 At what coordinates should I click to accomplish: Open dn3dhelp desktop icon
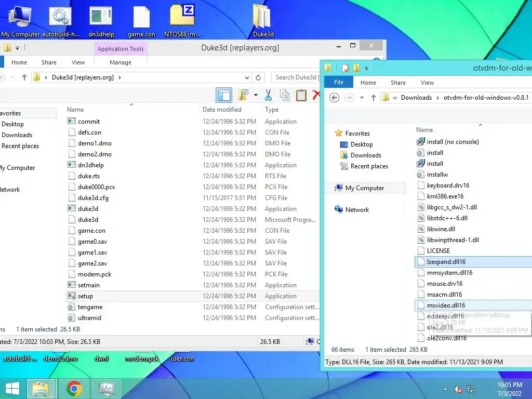(101, 20)
